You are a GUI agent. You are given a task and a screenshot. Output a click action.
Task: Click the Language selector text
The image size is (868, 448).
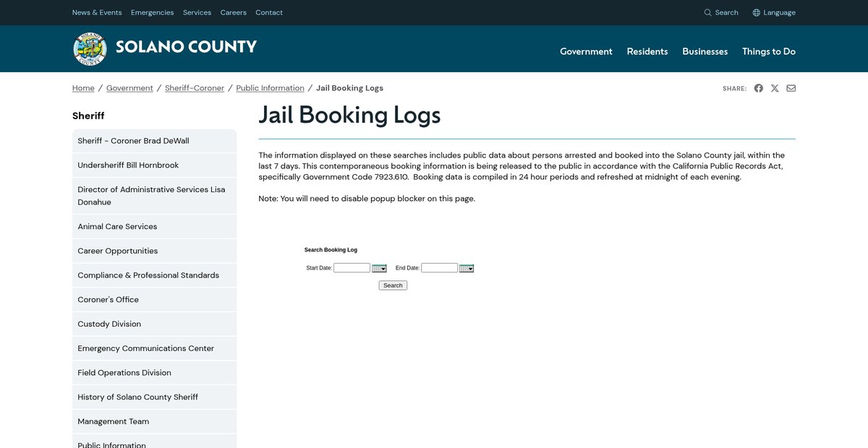pos(779,12)
